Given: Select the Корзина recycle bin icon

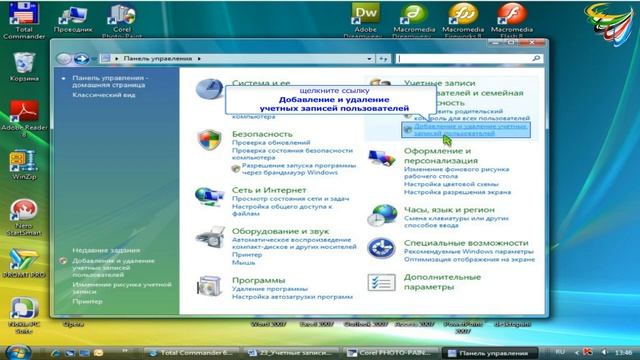Looking at the screenshot, I should coord(24,67).
